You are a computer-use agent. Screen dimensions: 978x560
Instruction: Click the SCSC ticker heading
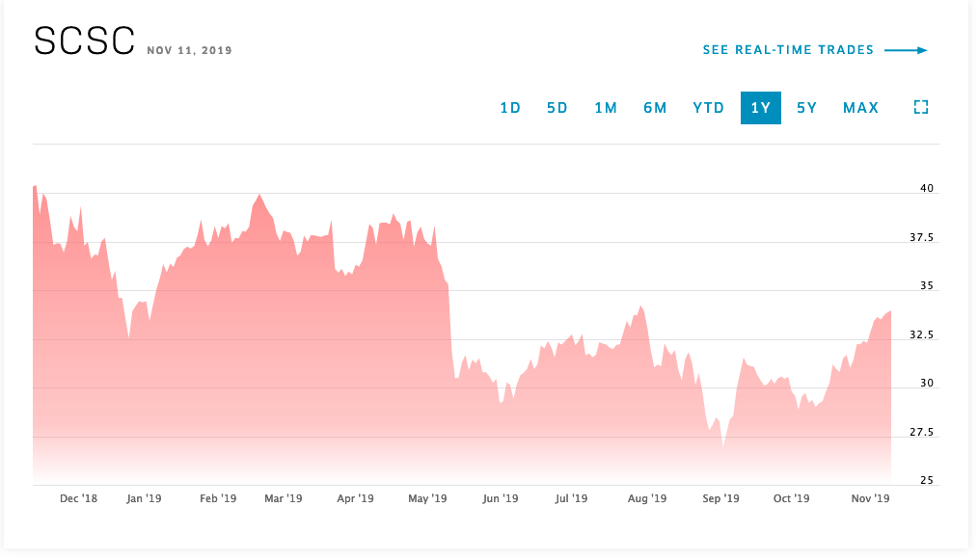point(82,42)
